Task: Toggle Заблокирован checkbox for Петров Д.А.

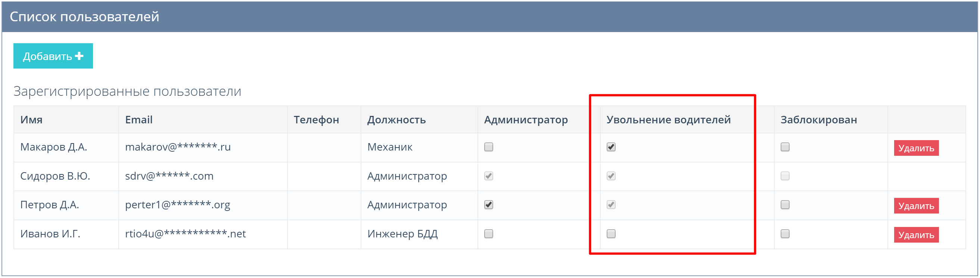Action: point(784,205)
